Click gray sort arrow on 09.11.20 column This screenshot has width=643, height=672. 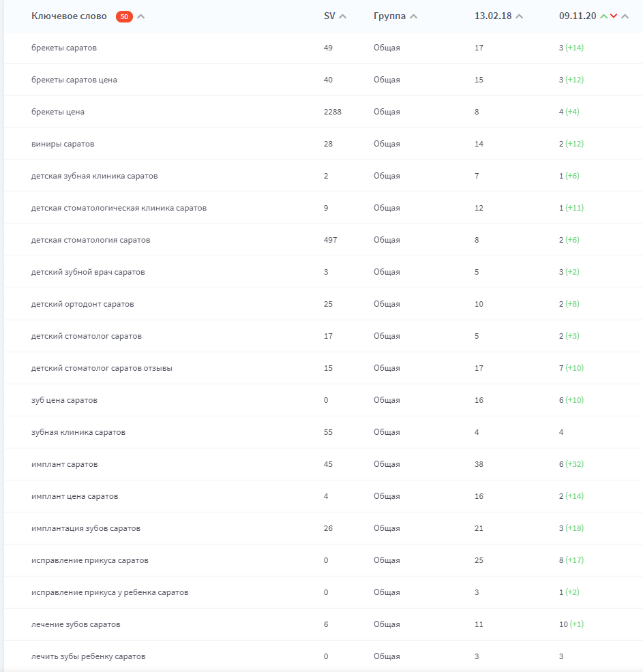(625, 17)
